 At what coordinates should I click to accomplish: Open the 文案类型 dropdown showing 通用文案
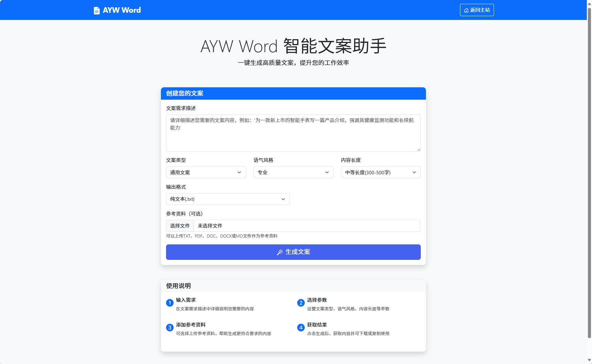tap(206, 173)
